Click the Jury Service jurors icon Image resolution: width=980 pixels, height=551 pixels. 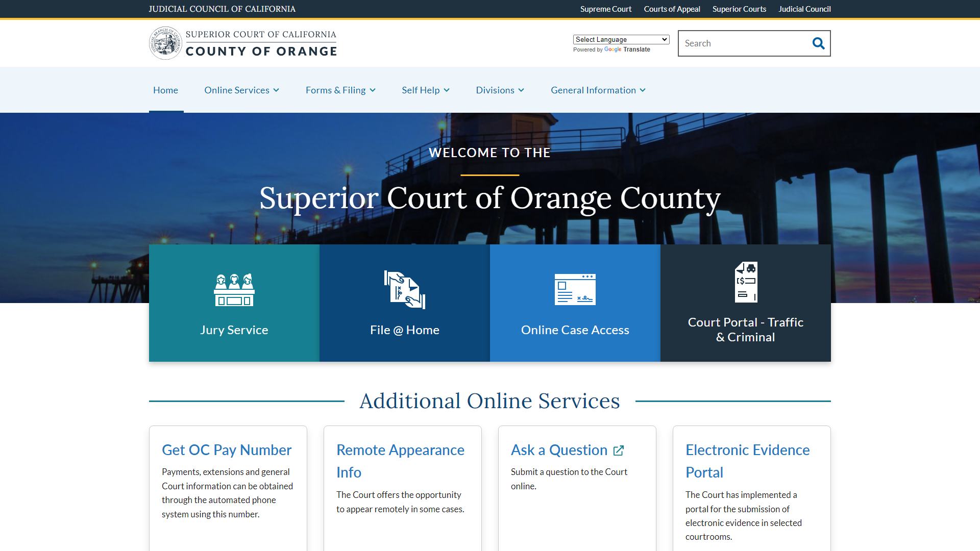pyautogui.click(x=234, y=290)
